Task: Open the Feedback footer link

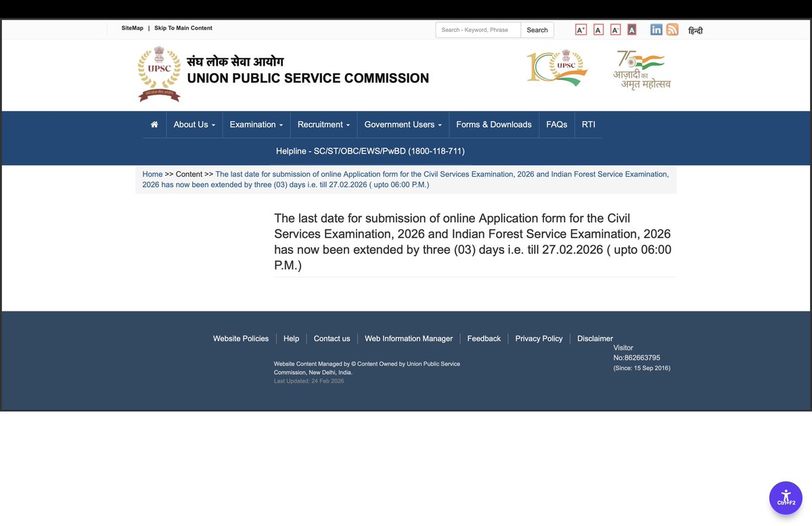Action: point(484,338)
